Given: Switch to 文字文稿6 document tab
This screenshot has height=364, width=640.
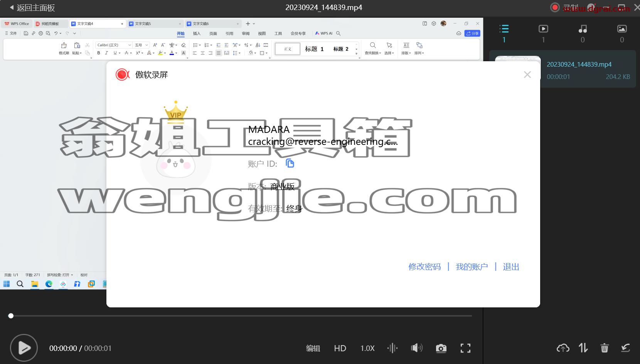Looking at the screenshot, I should tap(213, 23).
